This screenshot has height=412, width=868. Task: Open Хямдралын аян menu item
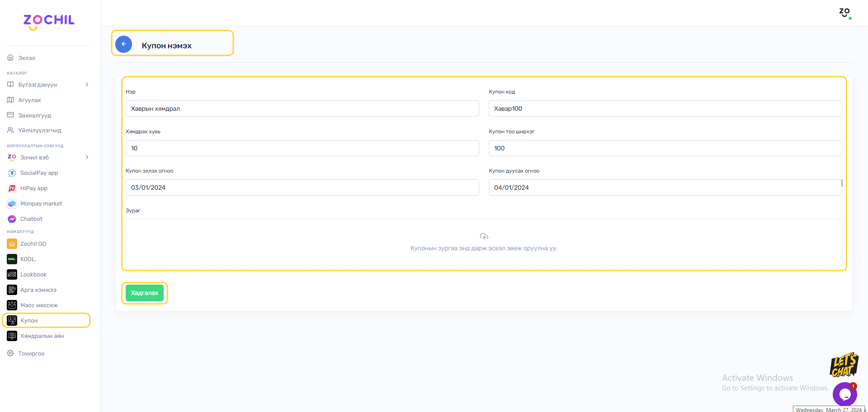[42, 336]
